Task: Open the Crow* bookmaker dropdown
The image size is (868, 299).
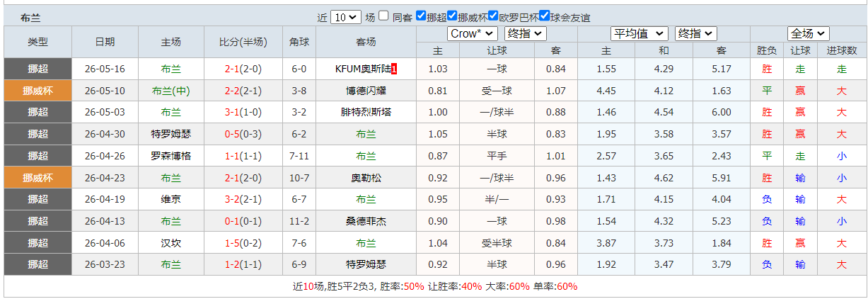Action: click(472, 33)
